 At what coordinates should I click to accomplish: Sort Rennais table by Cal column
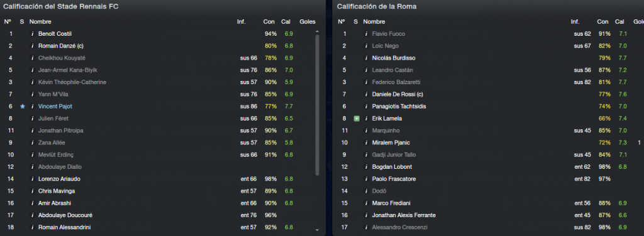[286, 22]
